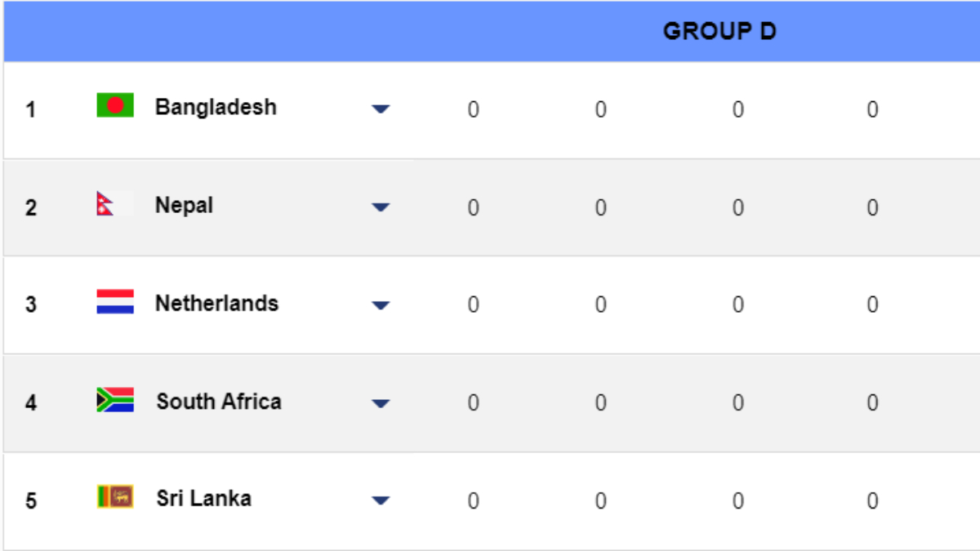
Task: Open the Nepal team name
Action: 185,205
